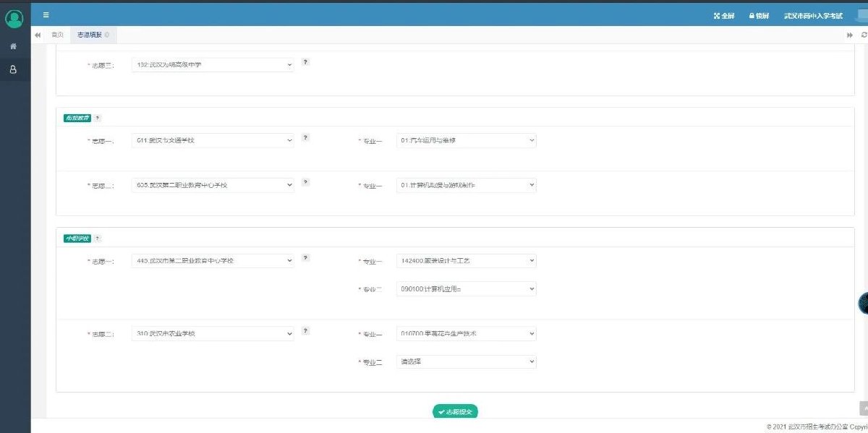The height and width of the screenshot is (433, 868).
Task: Switch to the 首页 tab
Action: click(56, 35)
